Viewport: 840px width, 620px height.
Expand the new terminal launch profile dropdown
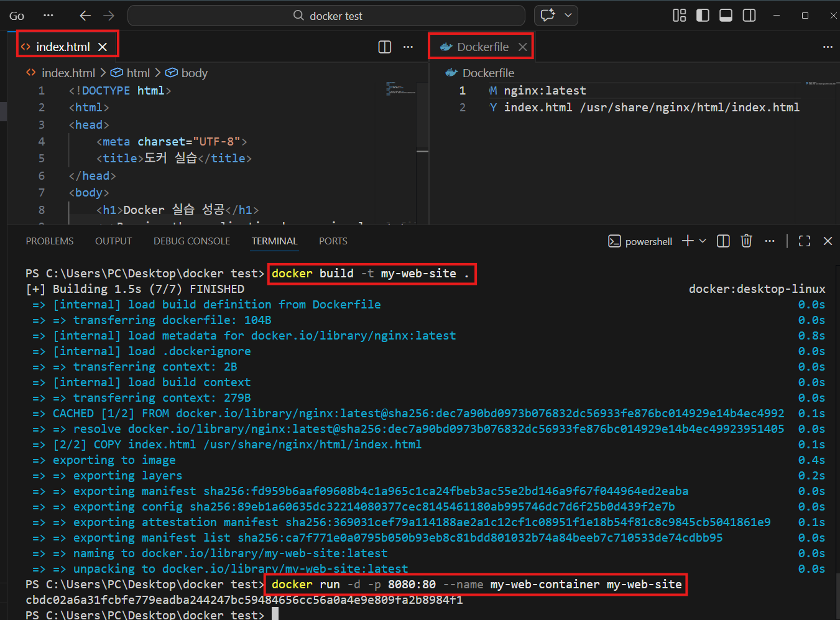[703, 241]
